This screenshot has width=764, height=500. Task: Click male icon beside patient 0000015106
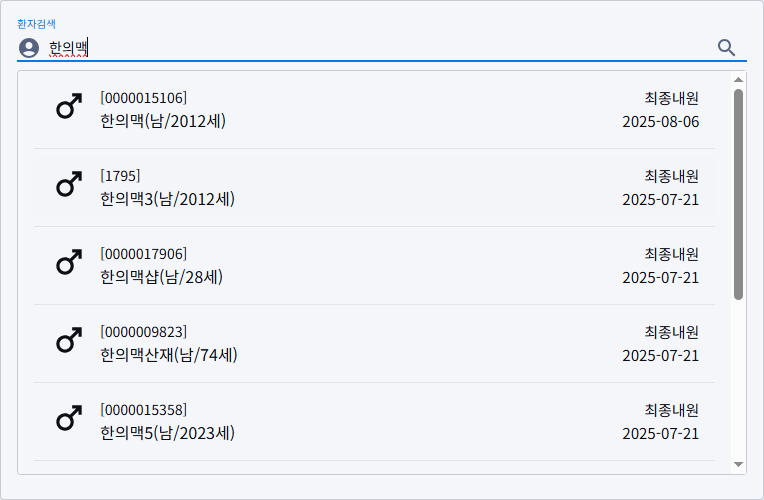(68, 106)
